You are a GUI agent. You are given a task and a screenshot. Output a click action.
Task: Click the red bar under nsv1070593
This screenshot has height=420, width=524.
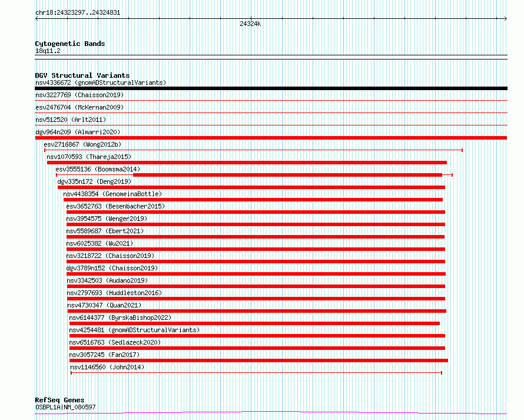[x=247, y=163]
